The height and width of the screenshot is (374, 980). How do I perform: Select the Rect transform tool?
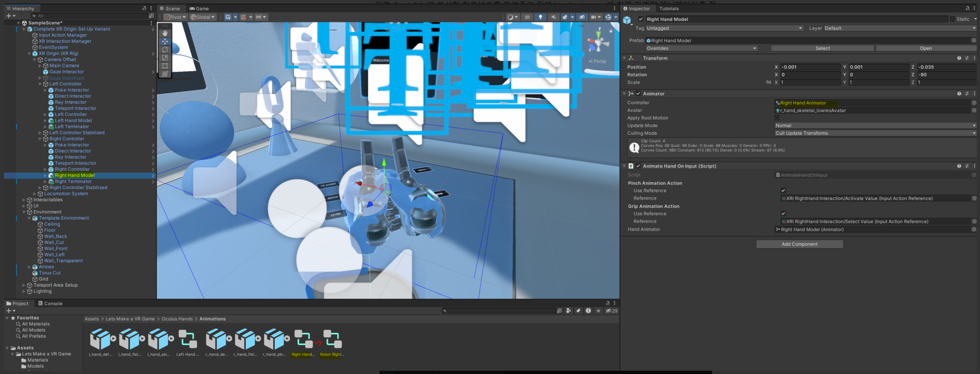click(165, 66)
